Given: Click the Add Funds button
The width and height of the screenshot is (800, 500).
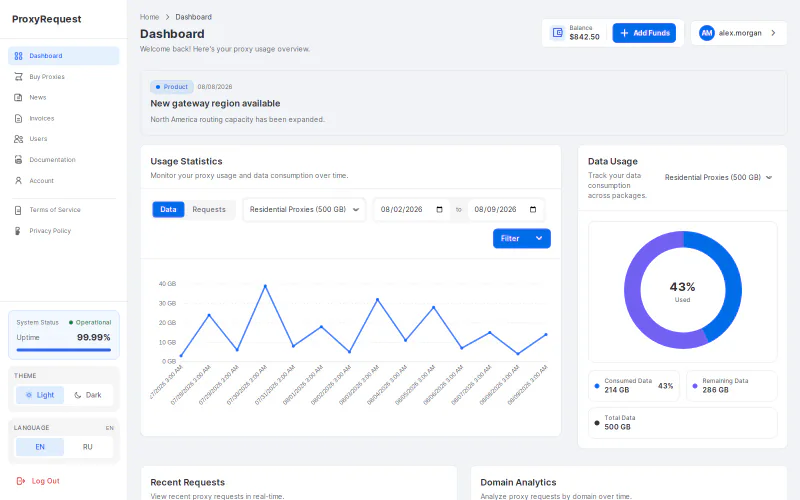Looking at the screenshot, I should pos(644,33).
